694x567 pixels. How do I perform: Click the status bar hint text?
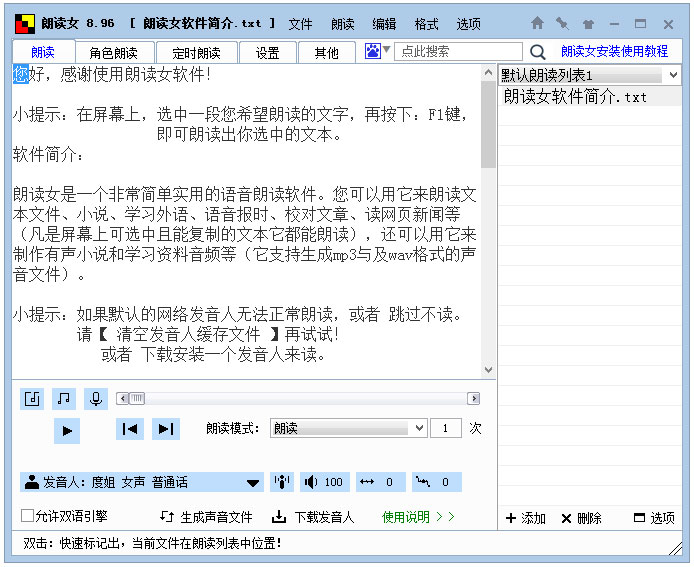152,543
